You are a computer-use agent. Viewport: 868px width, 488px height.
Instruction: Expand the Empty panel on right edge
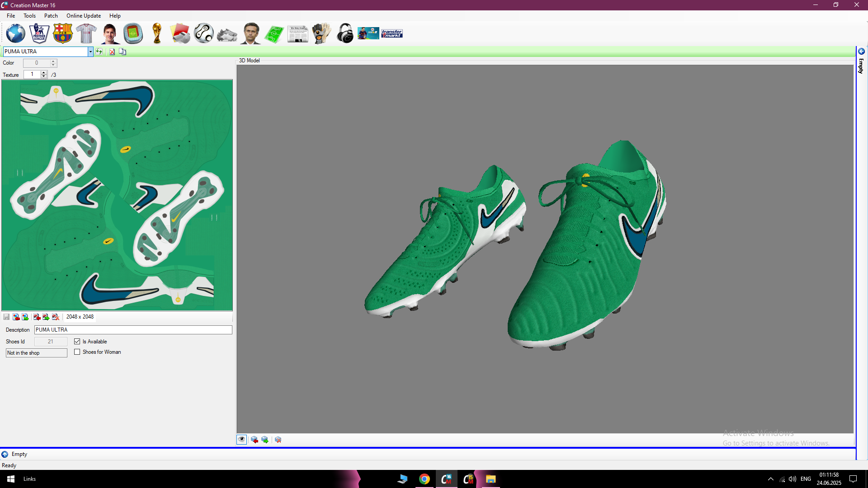[x=861, y=52]
